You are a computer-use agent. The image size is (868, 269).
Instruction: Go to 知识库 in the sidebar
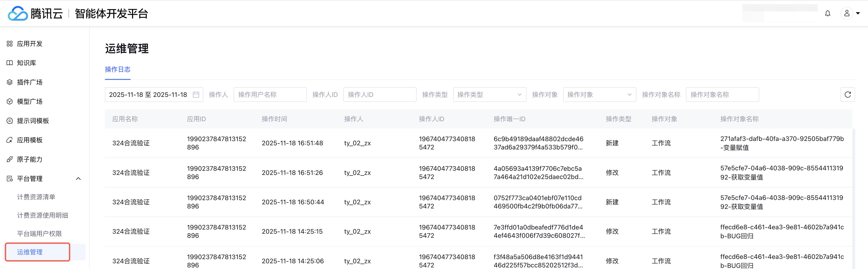[x=26, y=63]
